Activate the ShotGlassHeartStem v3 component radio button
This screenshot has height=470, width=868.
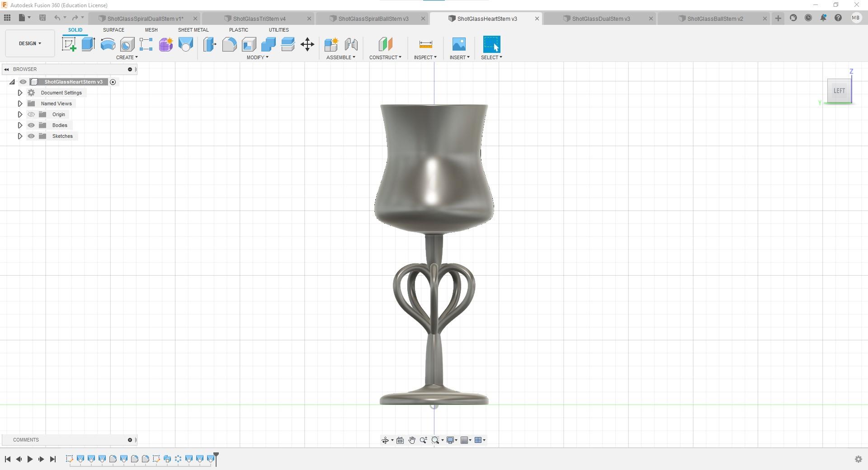pyautogui.click(x=113, y=82)
